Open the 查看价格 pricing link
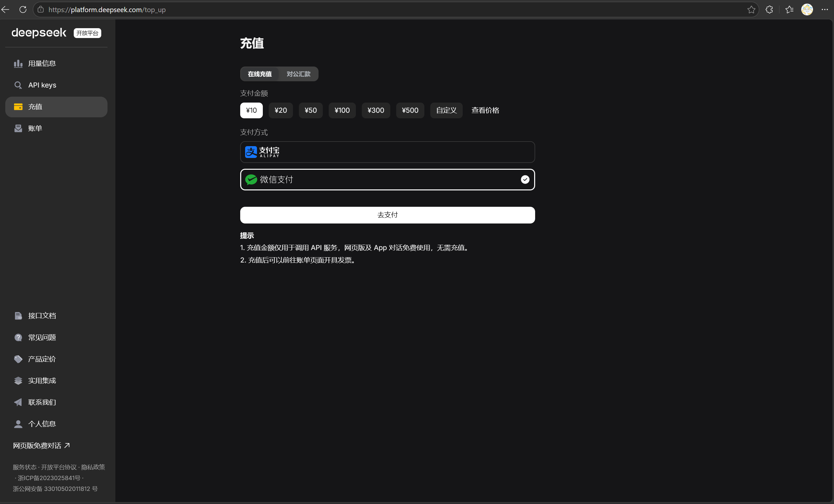834x504 pixels. (485, 110)
